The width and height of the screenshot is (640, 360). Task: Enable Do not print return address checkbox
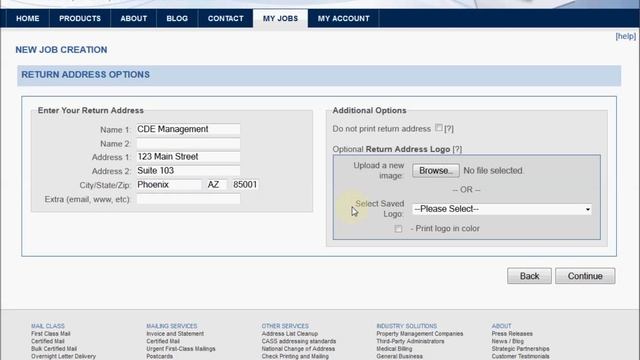coord(438,128)
